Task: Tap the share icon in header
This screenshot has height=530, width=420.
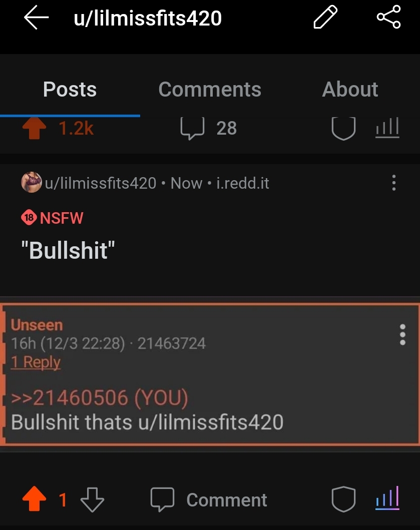Action: tap(389, 17)
